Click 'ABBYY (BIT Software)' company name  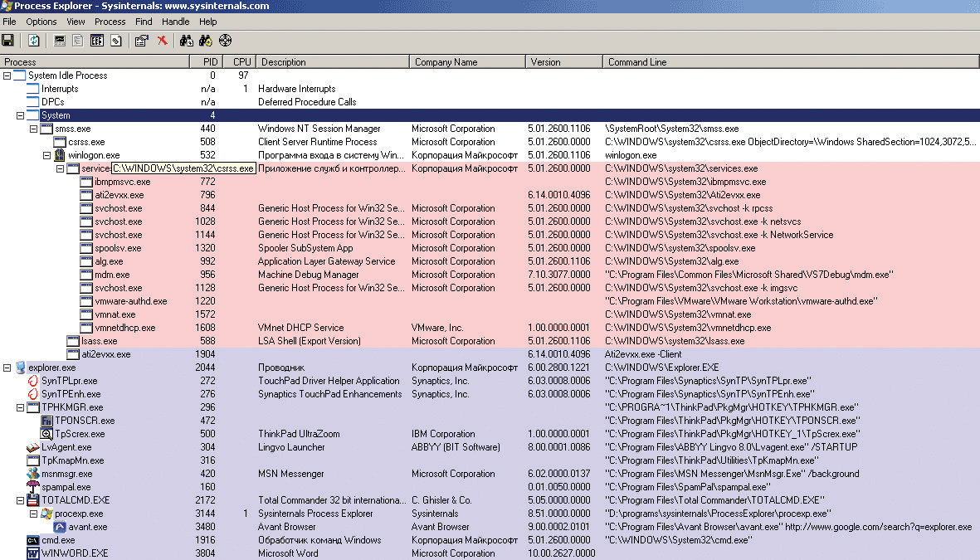click(456, 447)
